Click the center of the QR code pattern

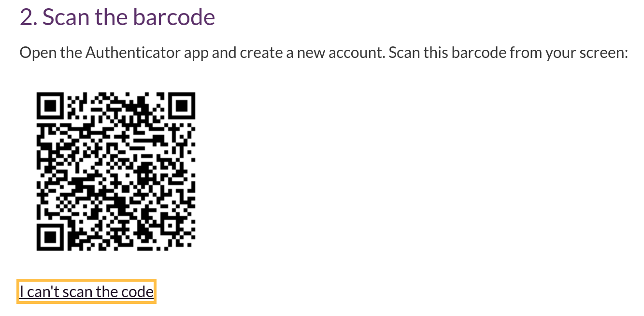click(116, 171)
